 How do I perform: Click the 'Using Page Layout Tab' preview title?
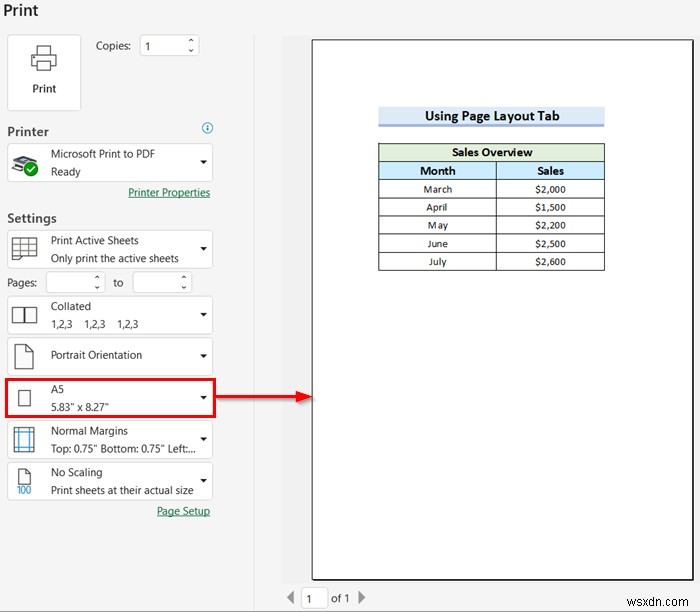coord(492,116)
